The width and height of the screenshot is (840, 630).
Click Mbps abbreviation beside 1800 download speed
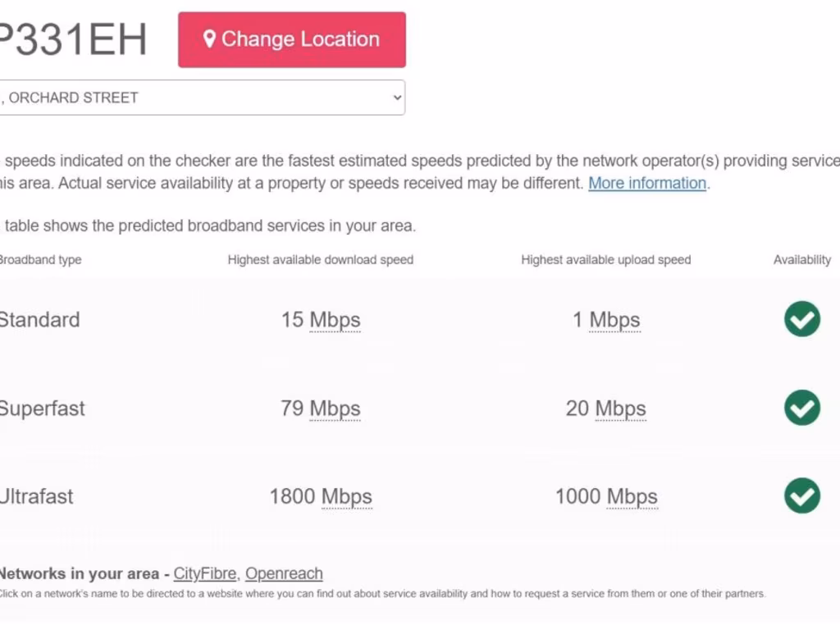click(x=346, y=496)
